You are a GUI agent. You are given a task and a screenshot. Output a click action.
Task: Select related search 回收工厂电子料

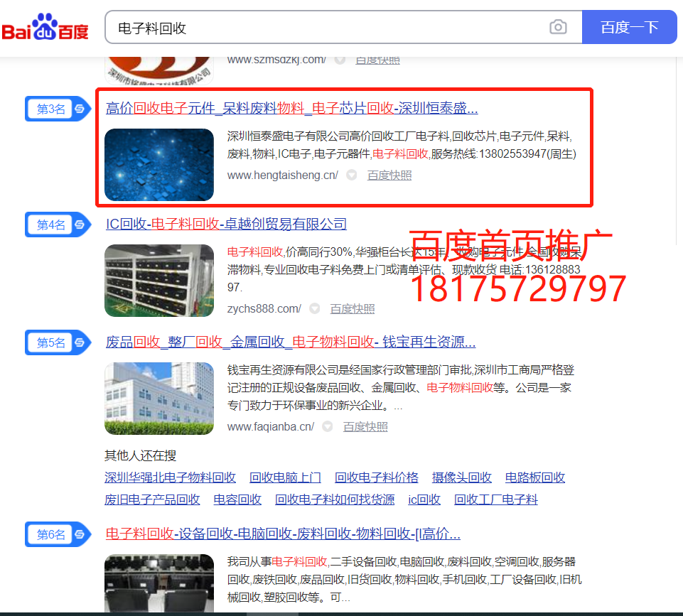pos(495,499)
